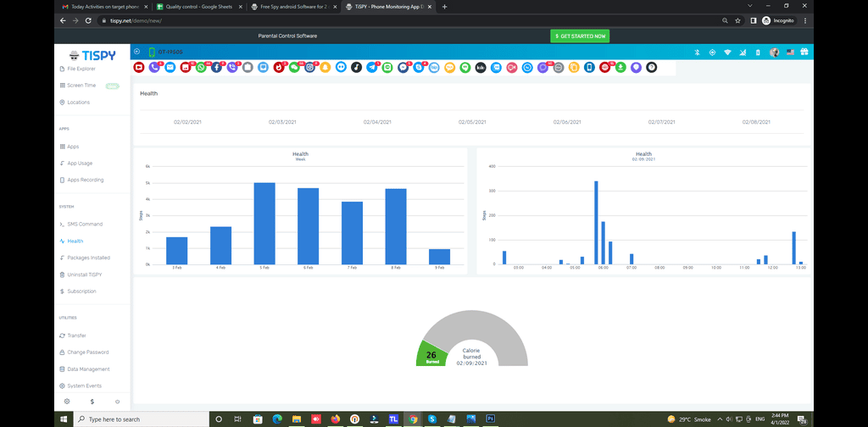The image size is (868, 427).
Task: Open the Skype icon in app bar
Action: click(418, 68)
